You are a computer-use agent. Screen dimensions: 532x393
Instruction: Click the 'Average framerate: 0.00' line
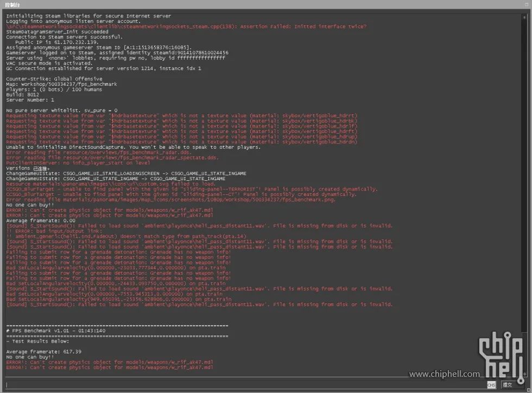[x=41, y=220]
